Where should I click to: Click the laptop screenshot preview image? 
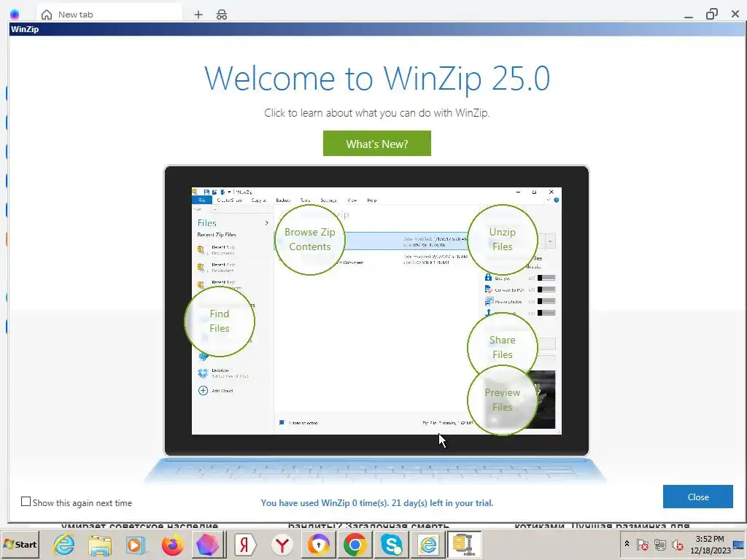click(376, 311)
